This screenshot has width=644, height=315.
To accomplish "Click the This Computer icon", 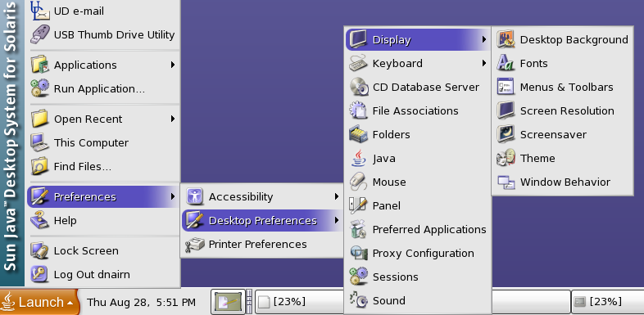I will [x=40, y=142].
